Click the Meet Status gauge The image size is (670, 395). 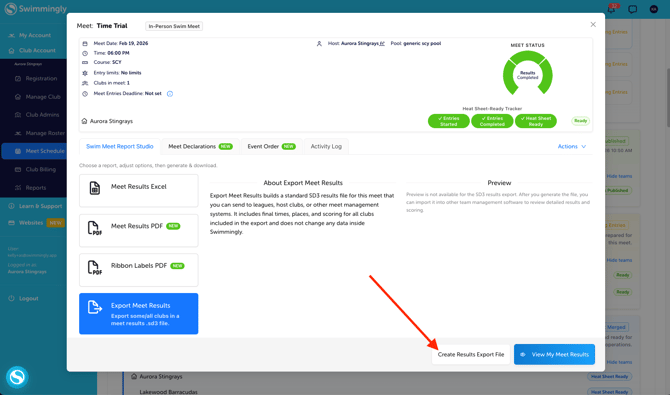click(x=528, y=74)
